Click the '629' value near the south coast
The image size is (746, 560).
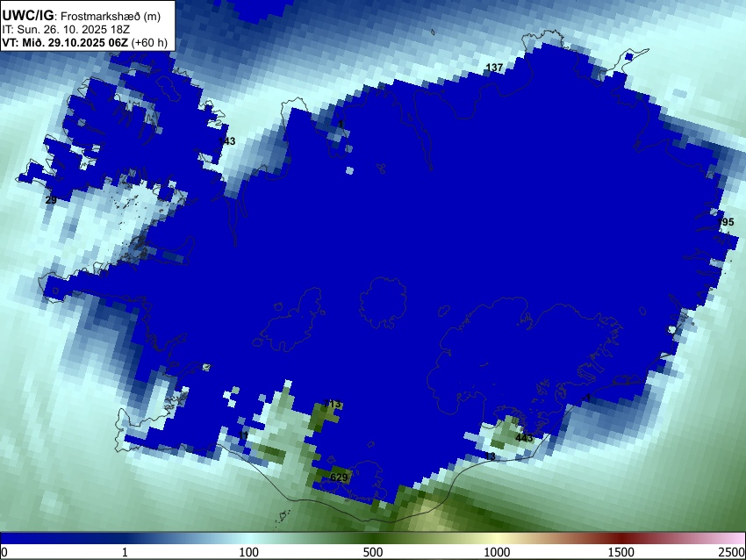(339, 477)
